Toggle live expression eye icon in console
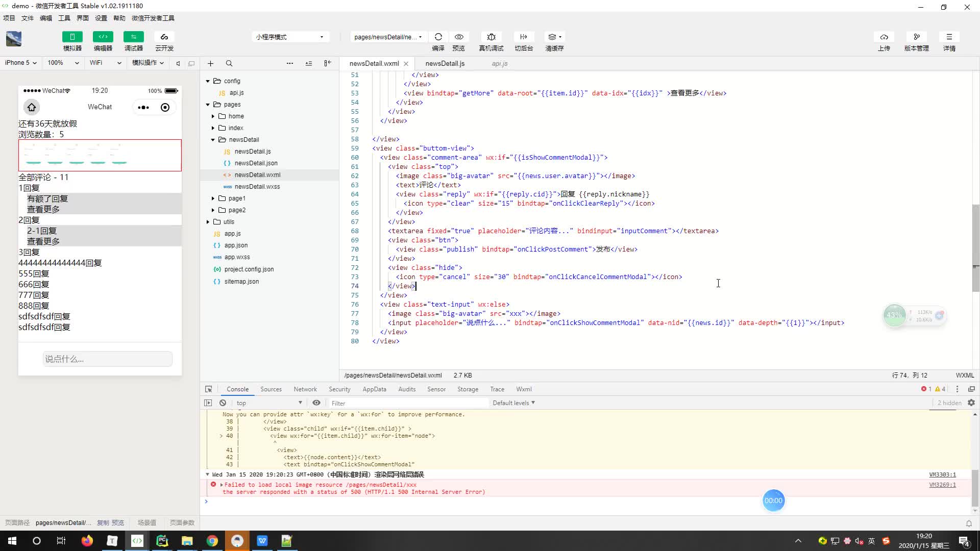This screenshot has width=980, height=551. point(316,403)
